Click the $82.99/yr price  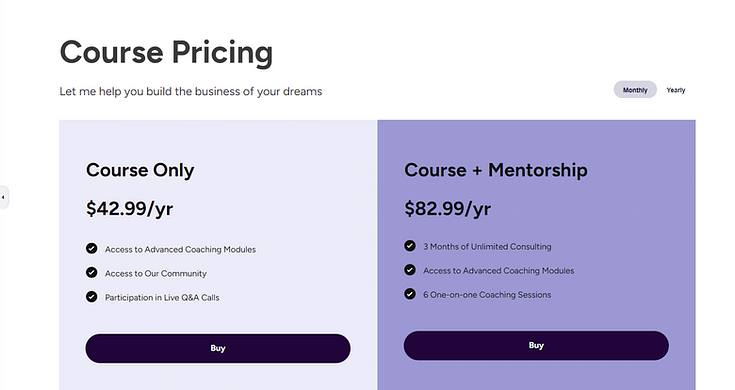448,209
